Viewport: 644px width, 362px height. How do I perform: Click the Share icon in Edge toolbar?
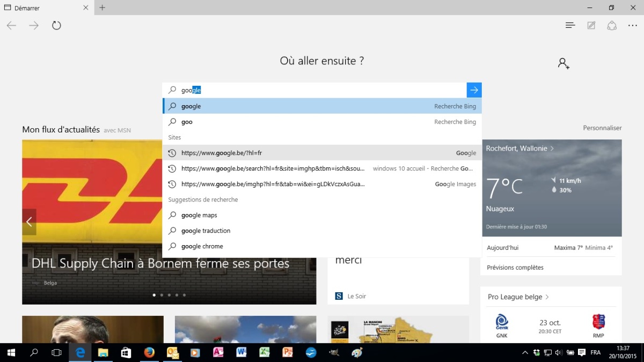click(612, 25)
